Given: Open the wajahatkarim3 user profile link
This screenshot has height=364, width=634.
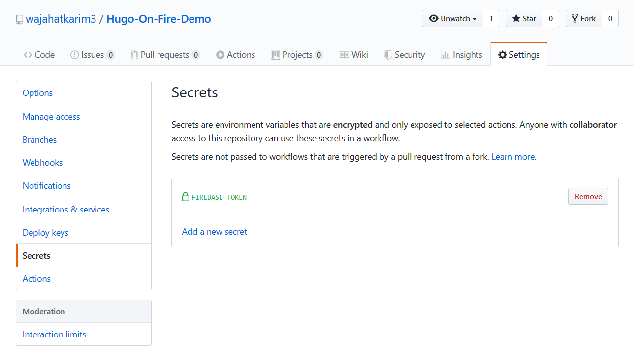Looking at the screenshot, I should pos(61,19).
